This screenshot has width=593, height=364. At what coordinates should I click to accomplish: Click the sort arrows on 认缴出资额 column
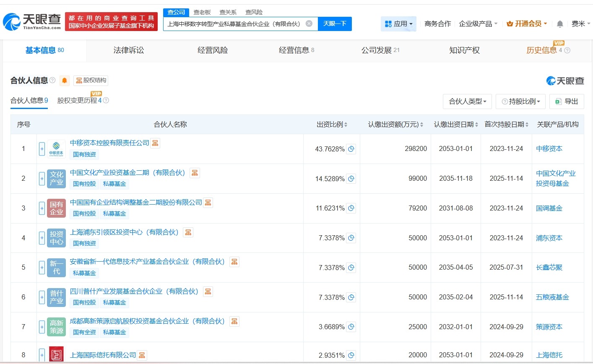(422, 124)
